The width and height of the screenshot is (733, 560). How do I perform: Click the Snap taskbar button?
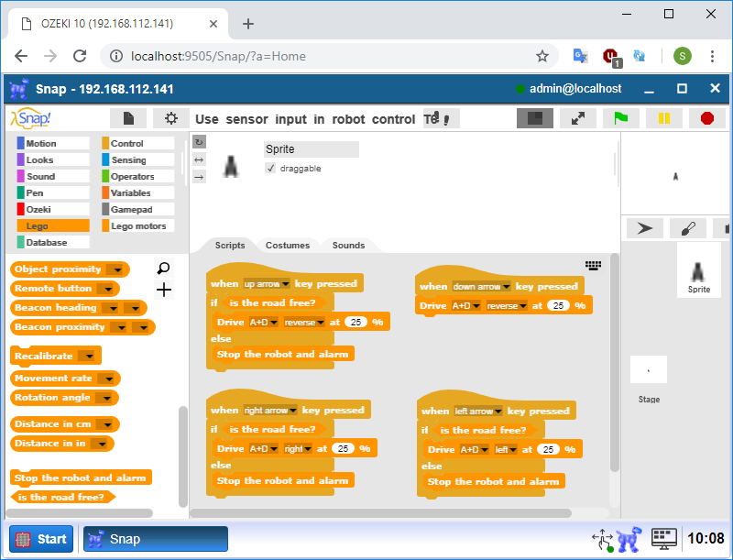pos(156,539)
